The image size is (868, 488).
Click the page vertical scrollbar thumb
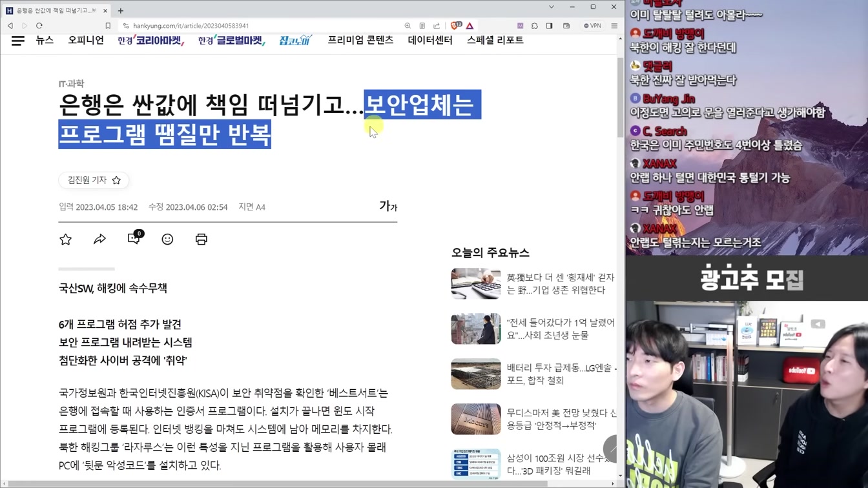621,97
